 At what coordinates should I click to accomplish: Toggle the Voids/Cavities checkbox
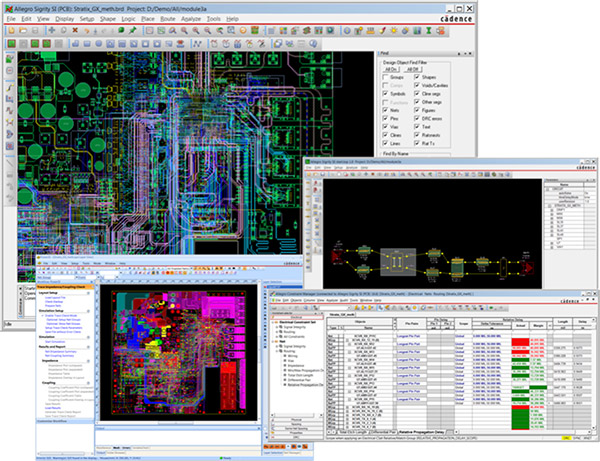tap(417, 85)
